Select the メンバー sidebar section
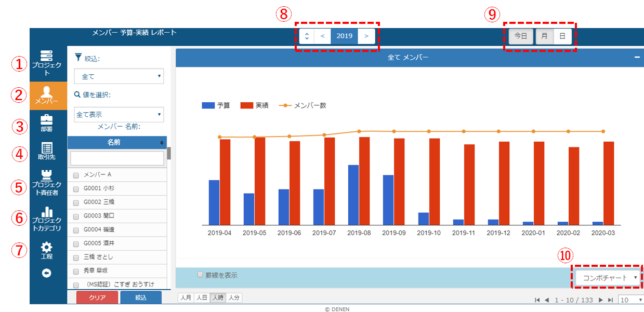644x312 pixels. click(x=48, y=96)
